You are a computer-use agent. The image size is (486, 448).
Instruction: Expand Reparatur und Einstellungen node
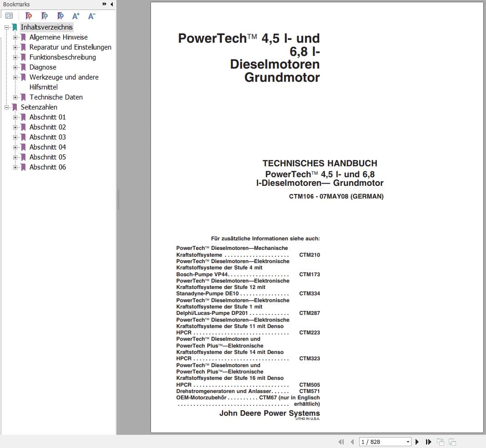click(15, 47)
